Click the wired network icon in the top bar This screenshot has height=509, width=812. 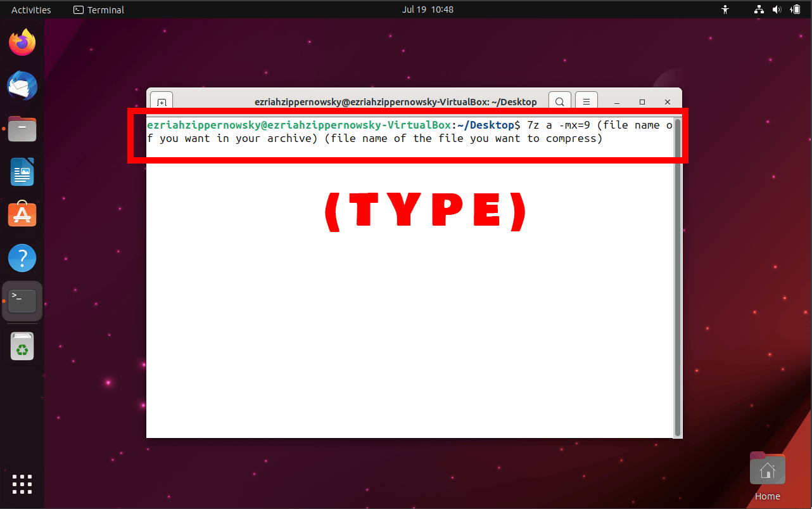pyautogui.click(x=758, y=10)
